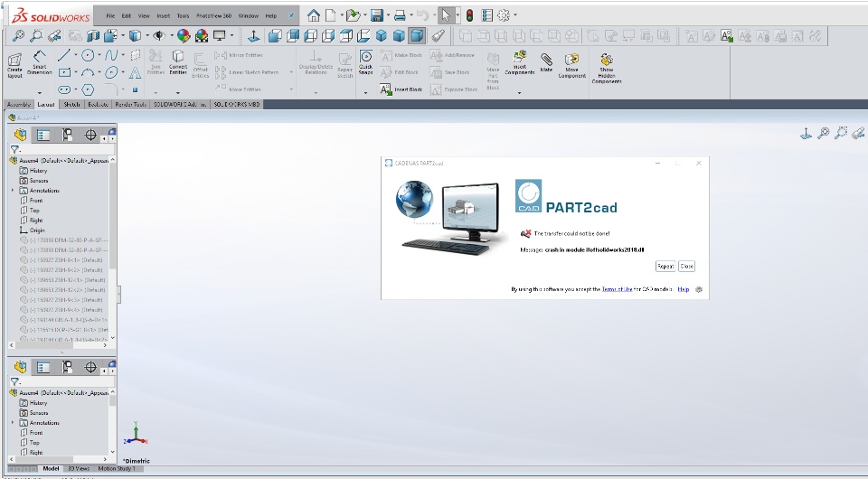Open Options with the gear icon
Screen dimensions: 868x479
504,15
